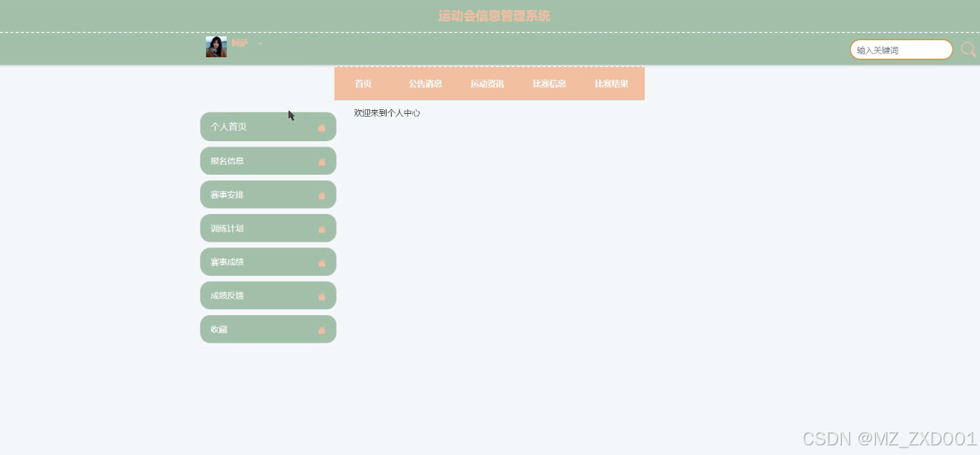Click the house icon in 成绩反馈 row
Viewport: 980px width, 455px height.
(x=322, y=297)
